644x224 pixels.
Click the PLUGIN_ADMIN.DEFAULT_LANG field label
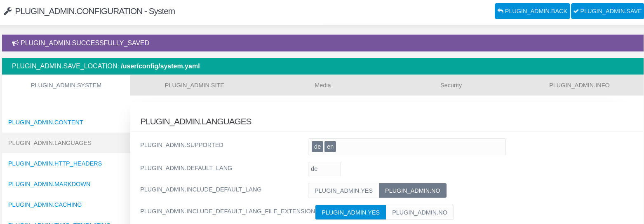tap(186, 168)
